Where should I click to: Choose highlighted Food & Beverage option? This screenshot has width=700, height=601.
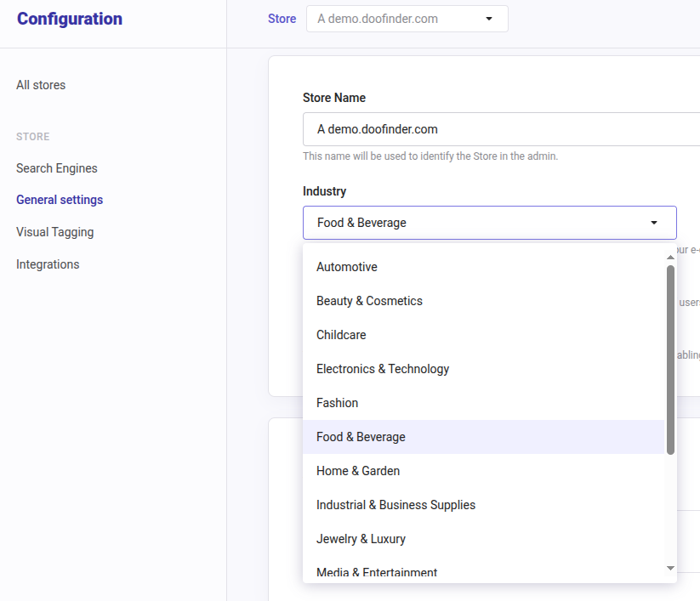click(361, 437)
